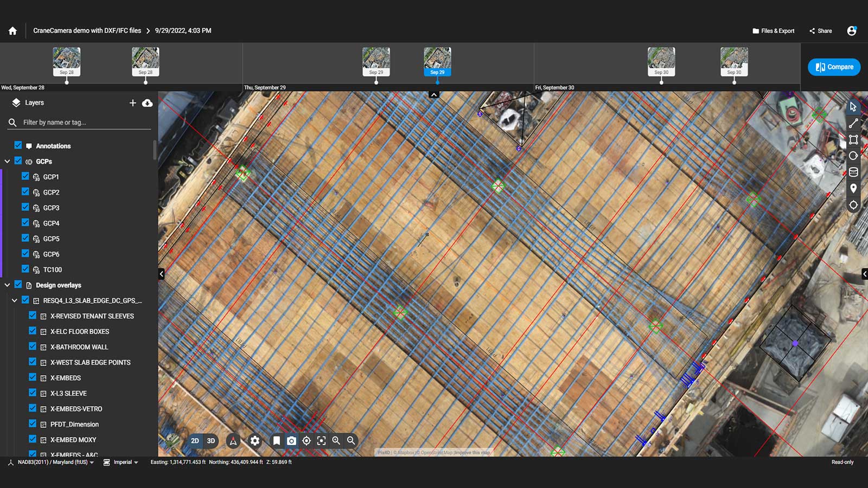
Task: Click the Share button
Action: 821,31
